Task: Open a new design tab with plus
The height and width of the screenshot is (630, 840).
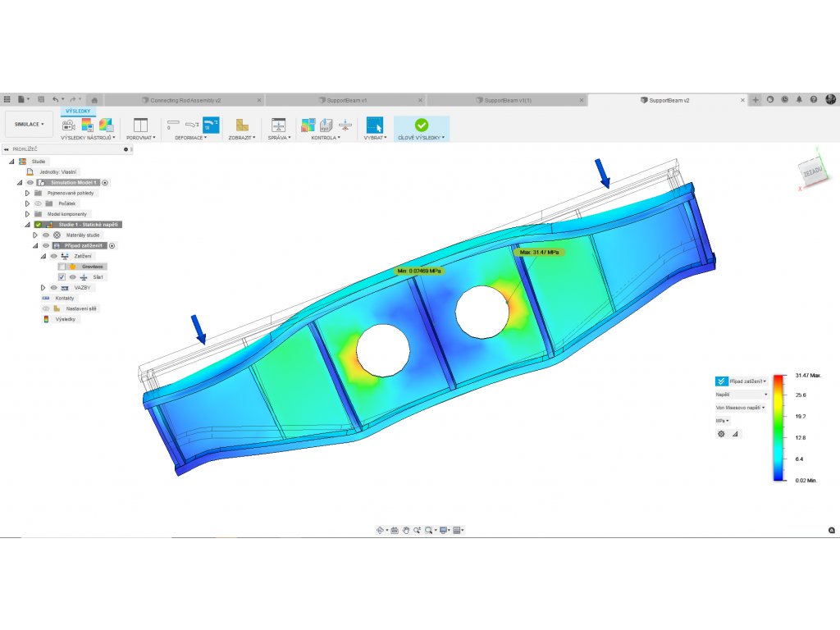Action: pos(756,99)
